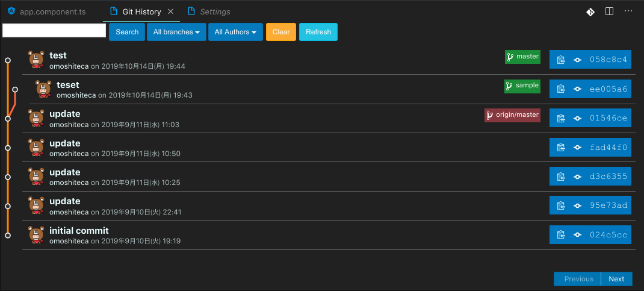Select the Git History tab
Viewport: 644px width, 291px height.
[x=141, y=11]
